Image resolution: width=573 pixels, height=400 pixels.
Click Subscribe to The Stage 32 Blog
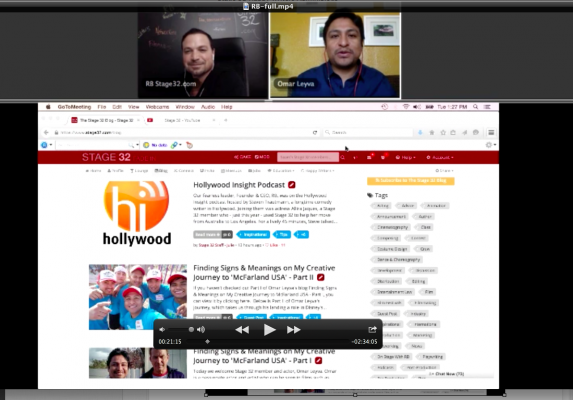(411, 181)
